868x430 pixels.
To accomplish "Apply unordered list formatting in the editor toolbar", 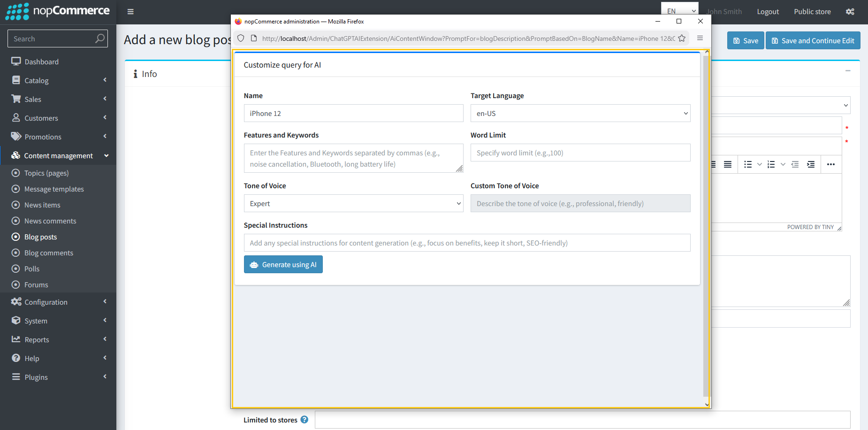I will point(748,164).
